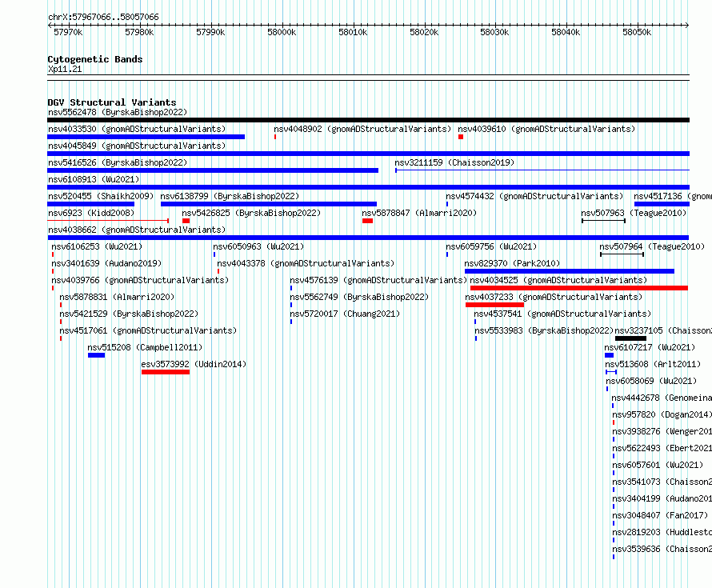Select red nsv4037233 variant bar
The width and height of the screenshot is (712, 588).
point(494,305)
